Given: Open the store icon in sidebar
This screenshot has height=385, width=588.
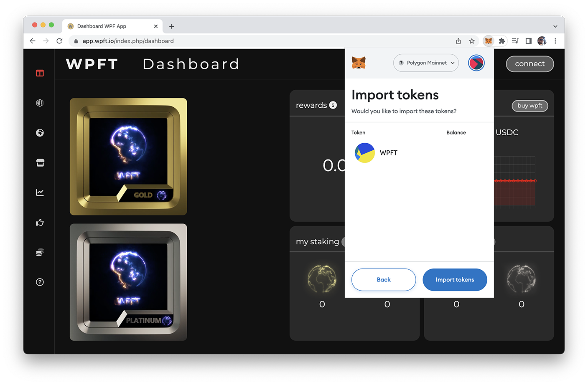Looking at the screenshot, I should tap(40, 162).
